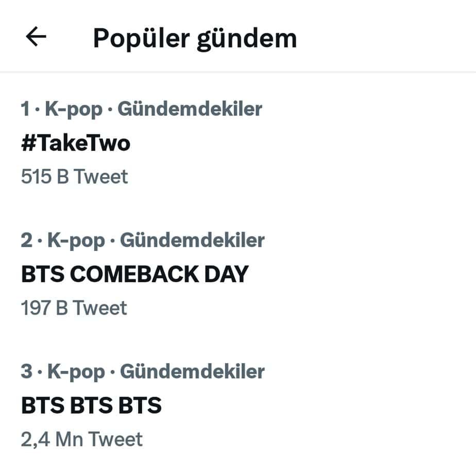Viewport: 476px width, 476px height.
Task: Click 'Gündemdekiler' above BTS BTS BTS
Action: click(x=192, y=372)
